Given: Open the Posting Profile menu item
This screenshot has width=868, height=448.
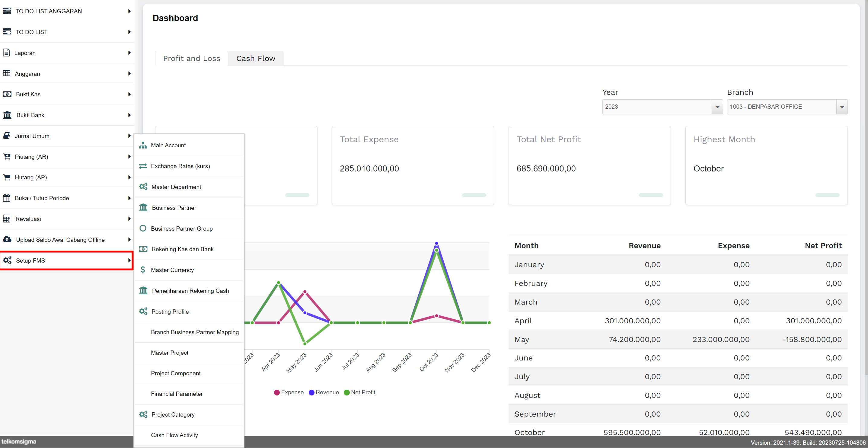Looking at the screenshot, I should point(170,312).
